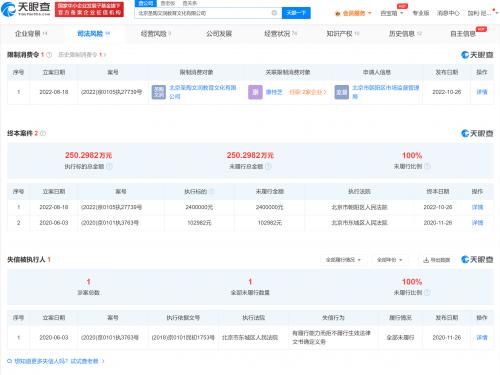Image resolution: width=500 pixels, height=375 pixels.
Task: Open the 全部履行情况 filter dropdown
Action: click(344, 260)
